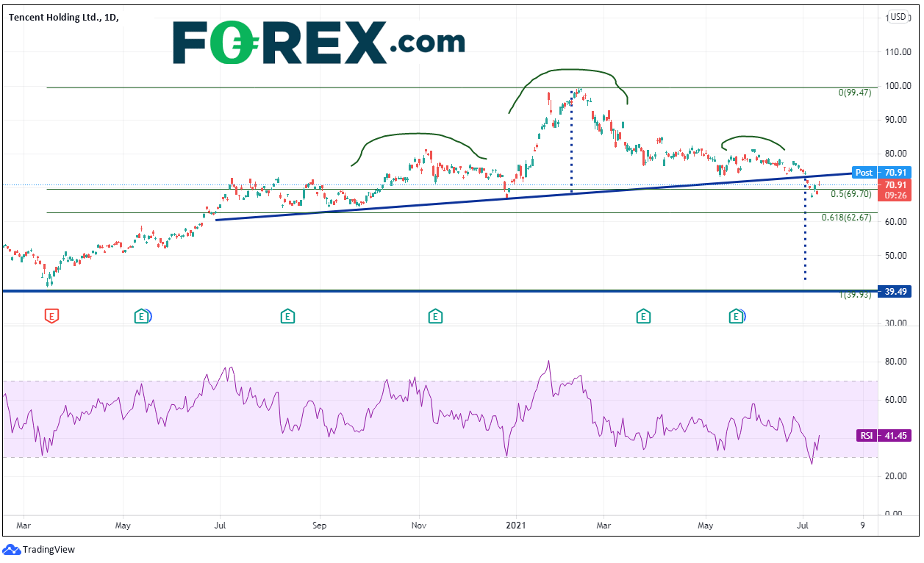Select the 1(39.93) Fibonacci level label
This screenshot has height=563, width=924.
[x=855, y=295]
